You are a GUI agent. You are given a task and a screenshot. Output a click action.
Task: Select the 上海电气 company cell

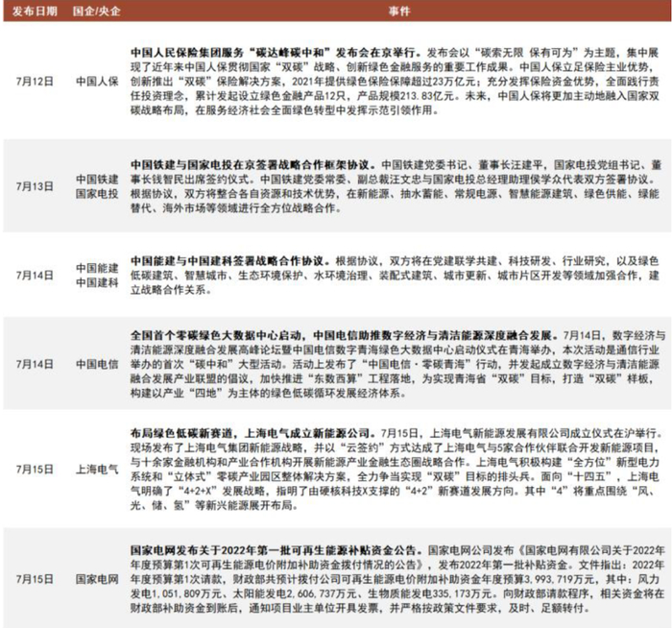click(97, 470)
